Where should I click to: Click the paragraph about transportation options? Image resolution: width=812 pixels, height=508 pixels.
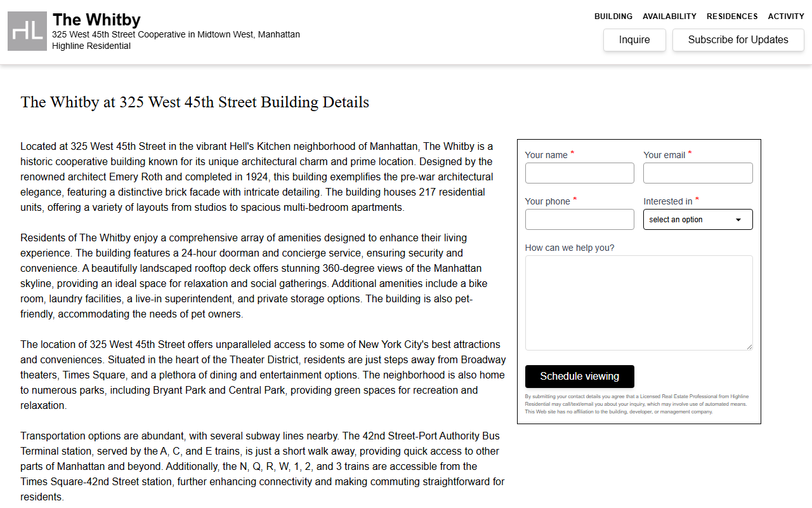coord(263,466)
